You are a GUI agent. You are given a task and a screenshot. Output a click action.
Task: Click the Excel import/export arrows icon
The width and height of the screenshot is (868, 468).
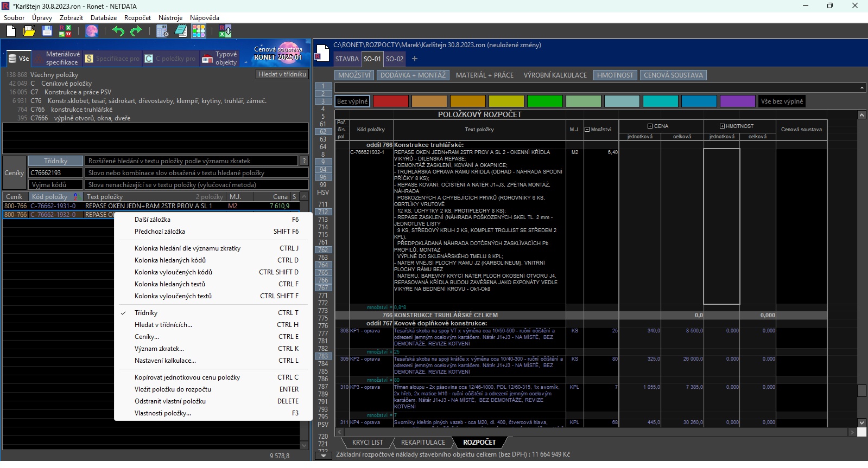pyautogui.click(x=225, y=31)
